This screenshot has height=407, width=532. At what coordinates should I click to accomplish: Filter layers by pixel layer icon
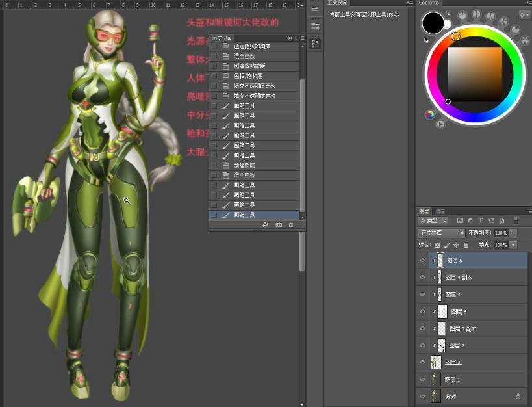[460, 221]
